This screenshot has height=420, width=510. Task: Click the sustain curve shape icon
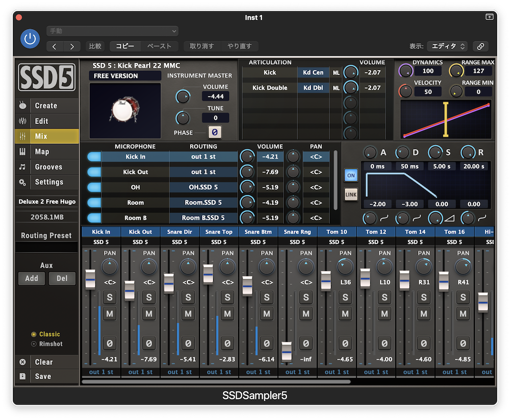449,218
